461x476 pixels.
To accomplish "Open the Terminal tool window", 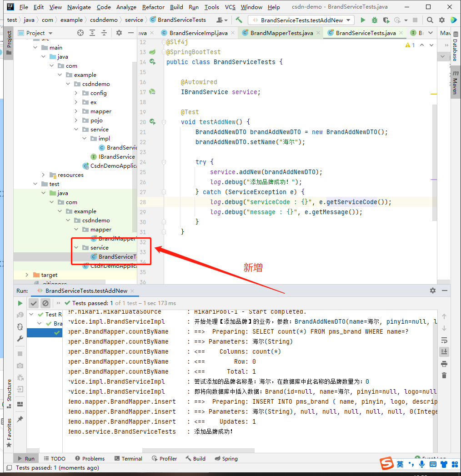I will (128, 458).
